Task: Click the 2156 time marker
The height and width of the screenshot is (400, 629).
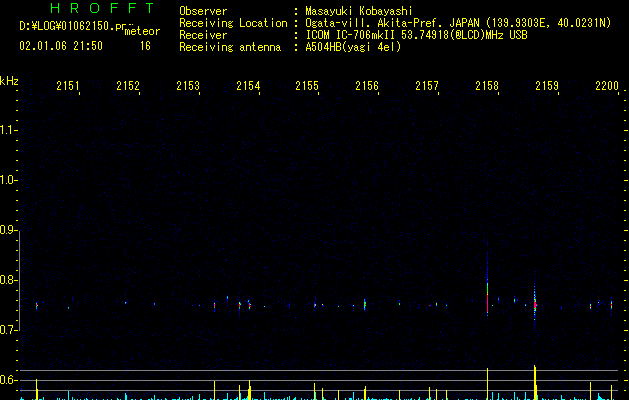Action: (x=367, y=85)
